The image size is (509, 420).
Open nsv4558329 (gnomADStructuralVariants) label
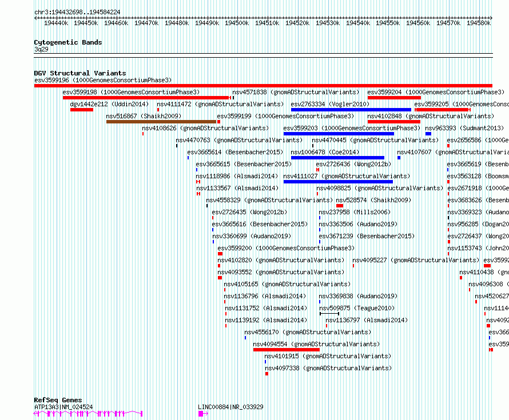pyautogui.click(x=269, y=200)
